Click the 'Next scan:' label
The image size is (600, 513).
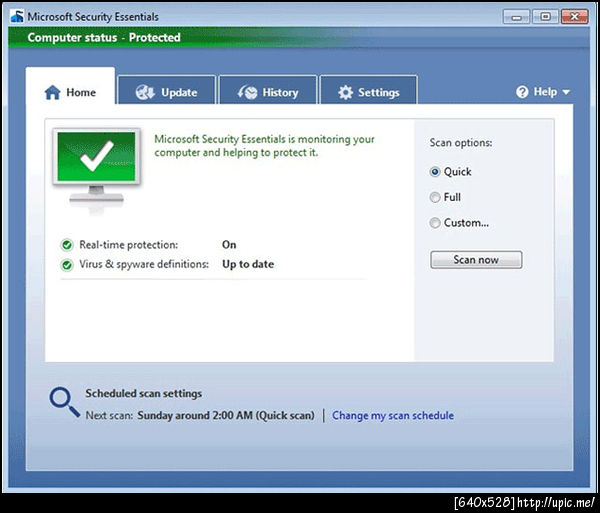[109, 415]
